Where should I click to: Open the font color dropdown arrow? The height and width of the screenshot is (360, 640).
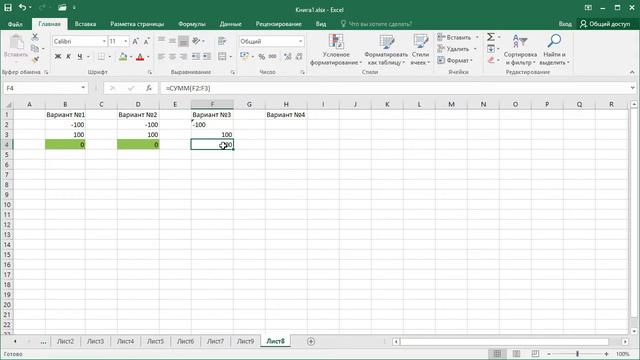148,57
